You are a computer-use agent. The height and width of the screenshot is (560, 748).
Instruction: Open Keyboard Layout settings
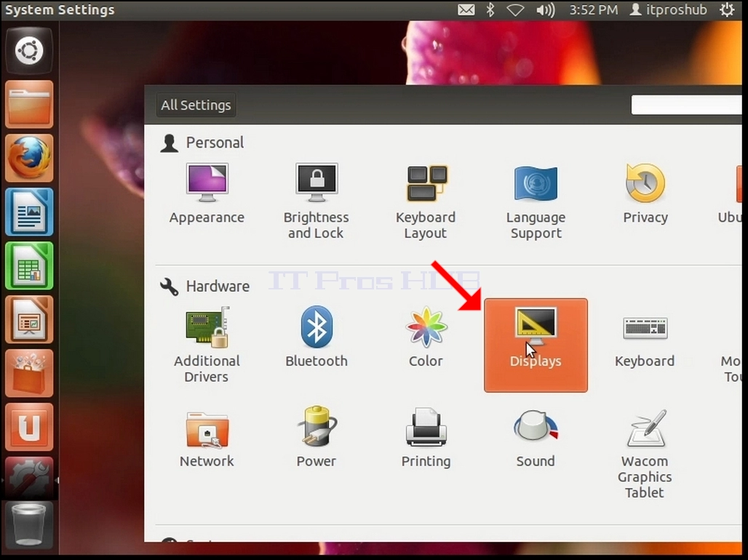click(426, 201)
